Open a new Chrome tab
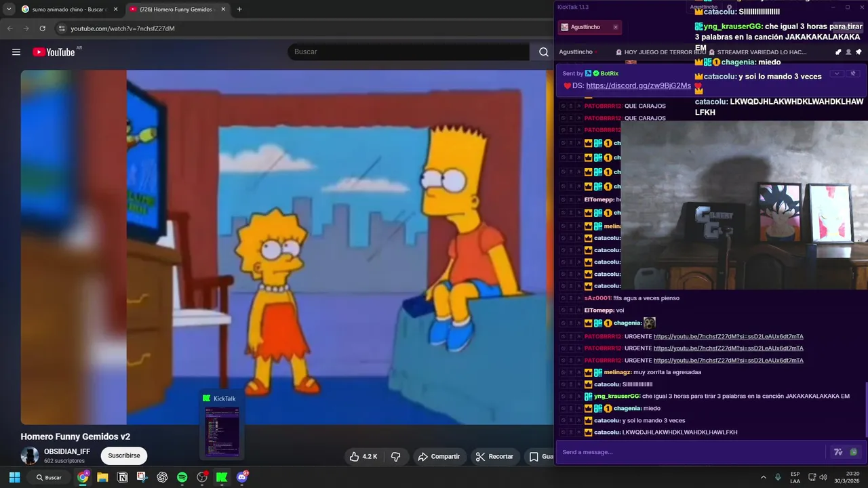Image resolution: width=868 pixels, height=488 pixels. tap(239, 9)
